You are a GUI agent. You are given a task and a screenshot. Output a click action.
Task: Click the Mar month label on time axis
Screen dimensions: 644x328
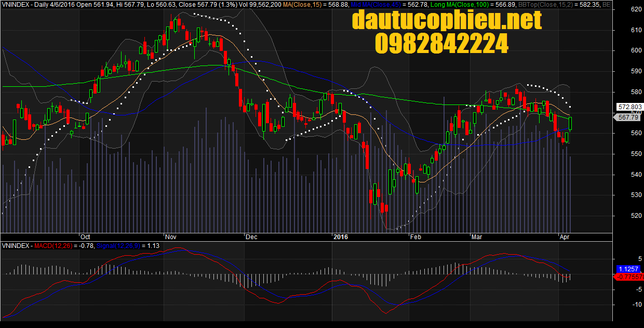click(x=477, y=237)
